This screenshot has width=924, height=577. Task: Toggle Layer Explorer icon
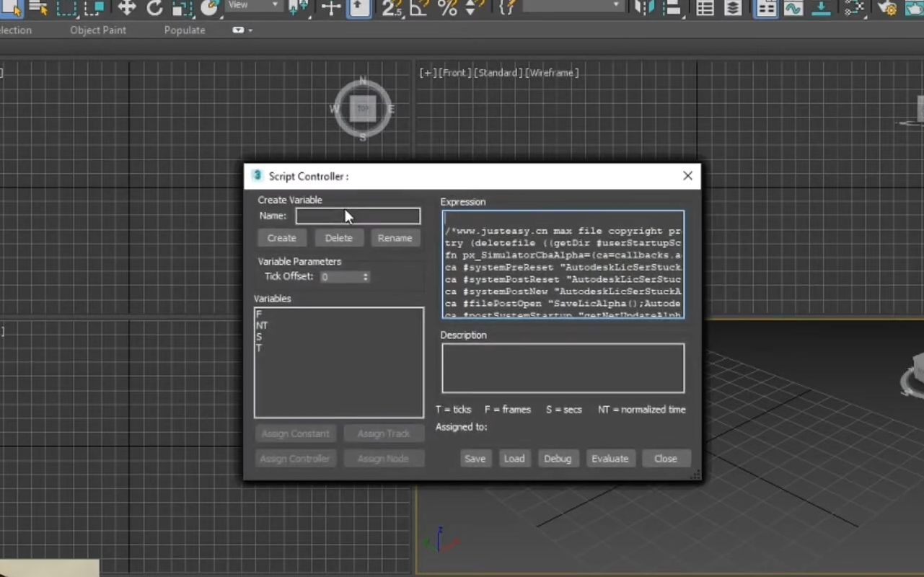pos(733,8)
